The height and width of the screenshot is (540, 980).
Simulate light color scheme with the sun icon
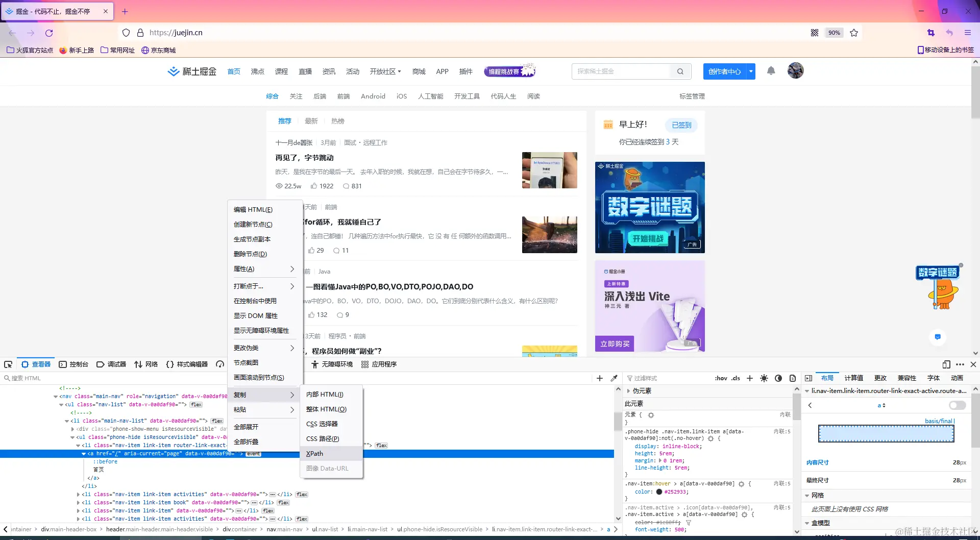(x=764, y=378)
